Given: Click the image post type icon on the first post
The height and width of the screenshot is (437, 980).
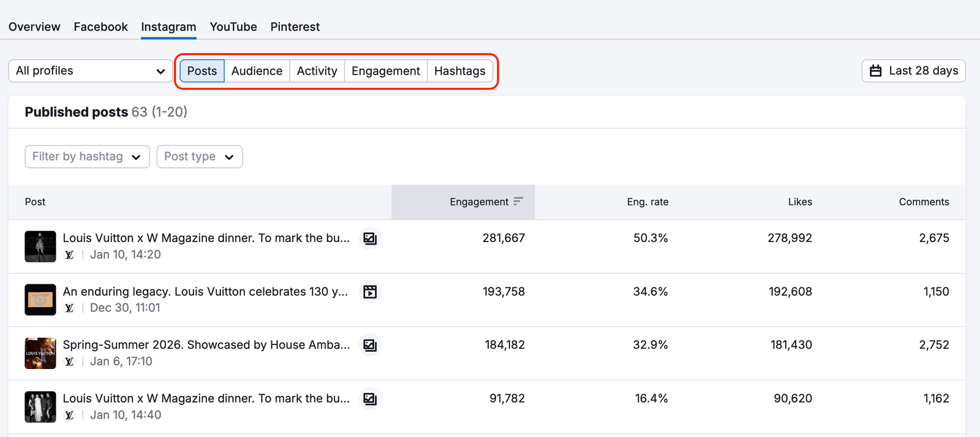Looking at the screenshot, I should tap(370, 238).
